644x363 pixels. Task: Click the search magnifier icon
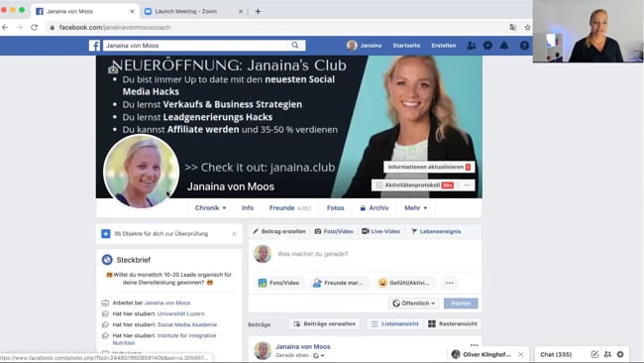295,46
